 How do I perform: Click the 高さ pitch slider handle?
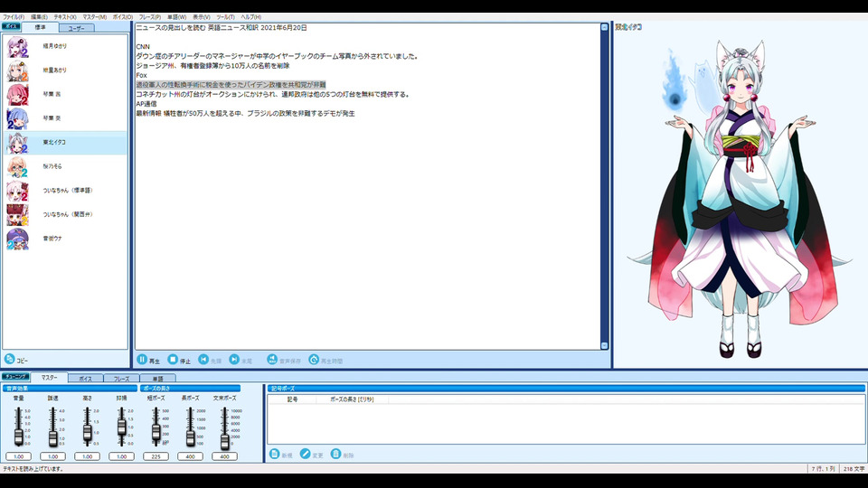(x=87, y=433)
